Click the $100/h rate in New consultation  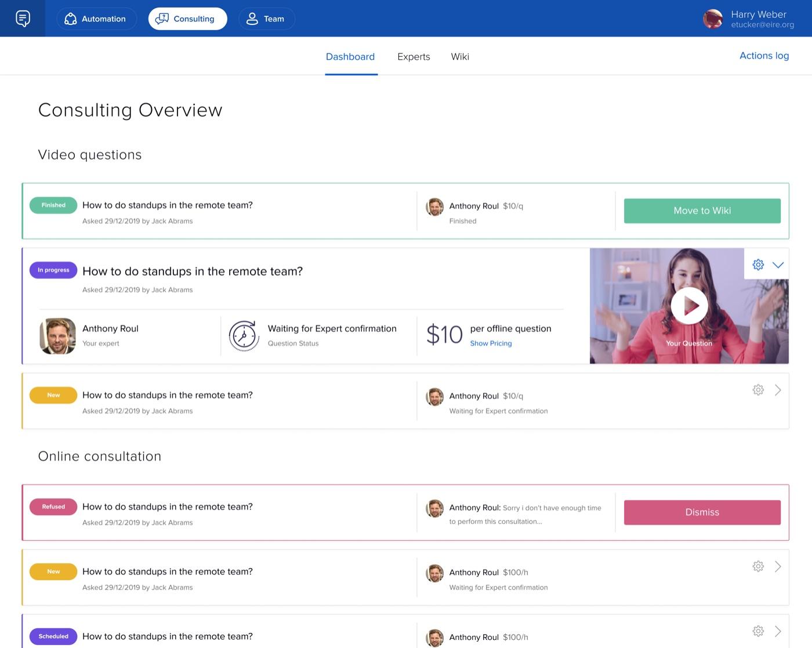coord(516,573)
